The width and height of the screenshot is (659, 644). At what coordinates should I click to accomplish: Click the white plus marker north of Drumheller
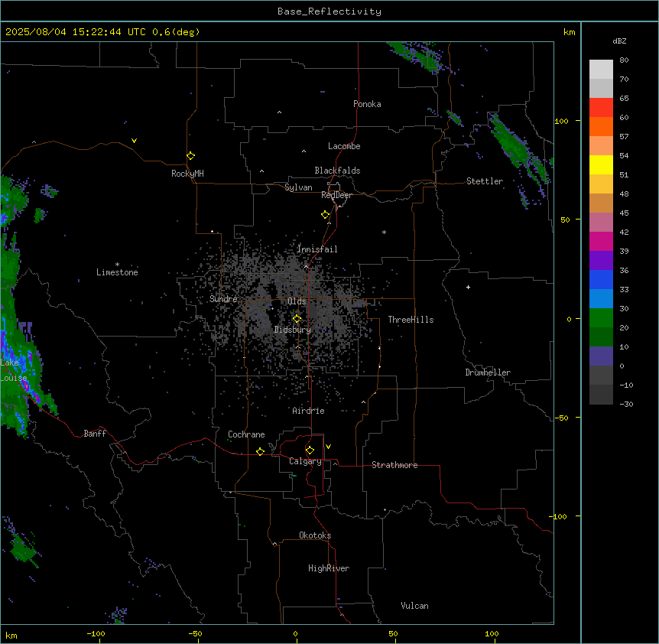[x=468, y=287]
